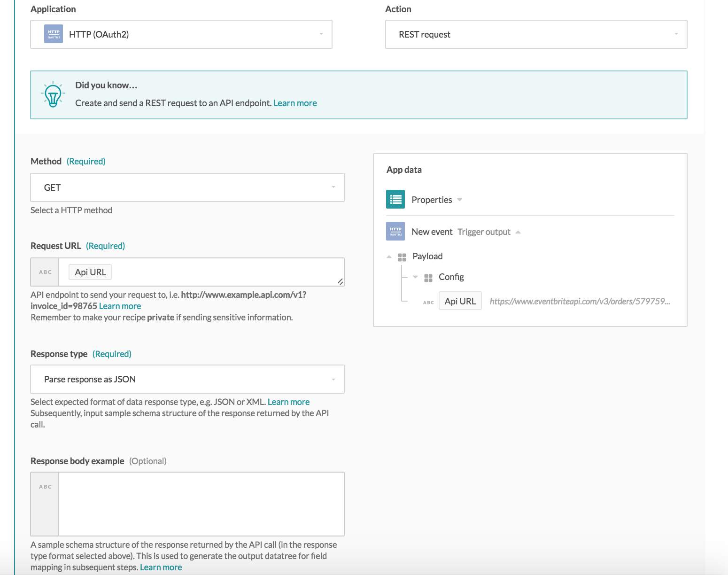Click the Properties list icon
Viewport: 728px width, 575px height.
[395, 199]
